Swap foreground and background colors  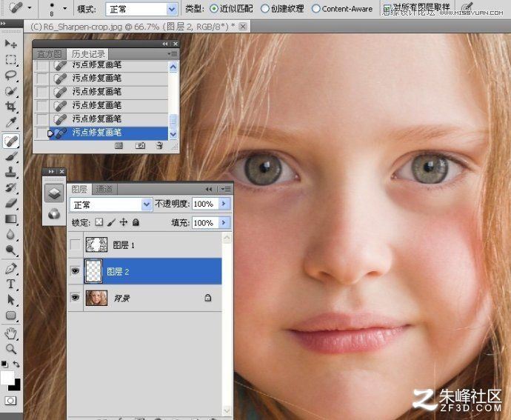(16, 364)
